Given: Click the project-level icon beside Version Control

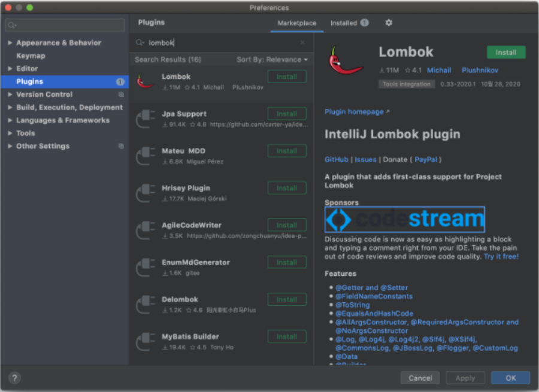Looking at the screenshot, I should point(121,95).
